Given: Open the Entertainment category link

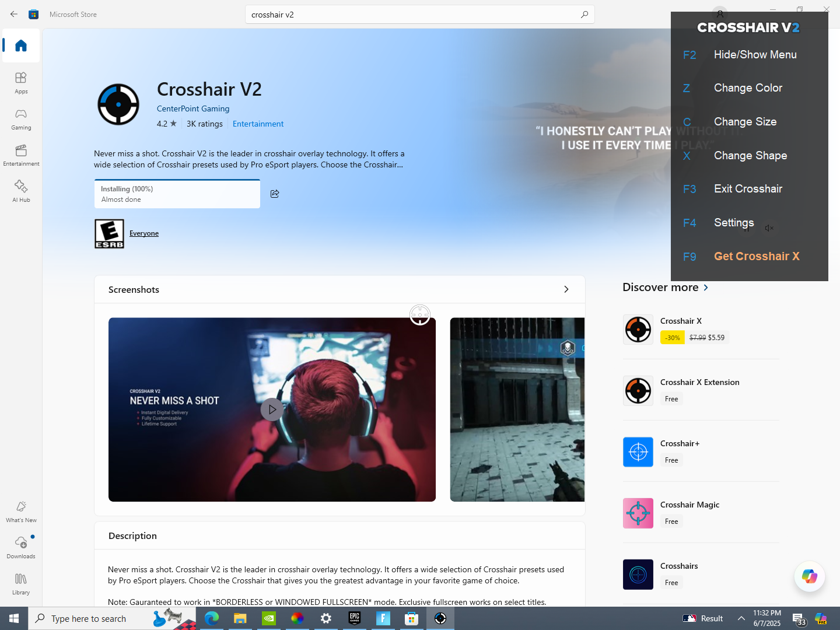Looking at the screenshot, I should [x=258, y=124].
